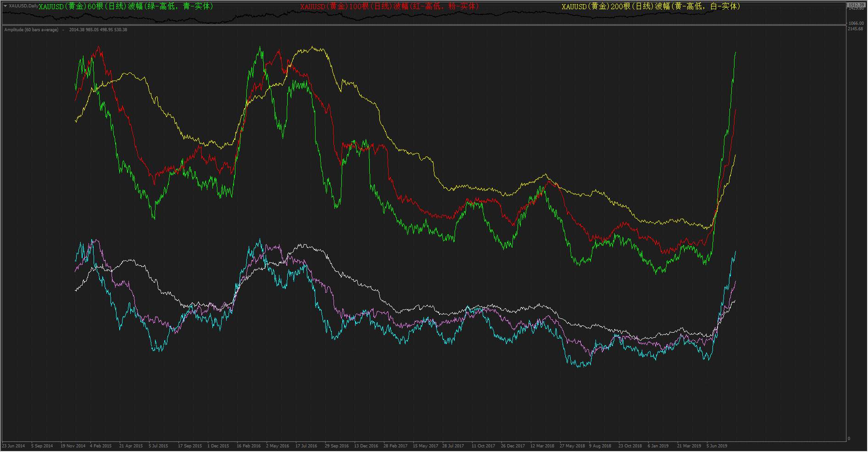The width and height of the screenshot is (868, 452).
Task: Click the Amplitude (60 bars average) indicator label
Action: tap(31, 30)
